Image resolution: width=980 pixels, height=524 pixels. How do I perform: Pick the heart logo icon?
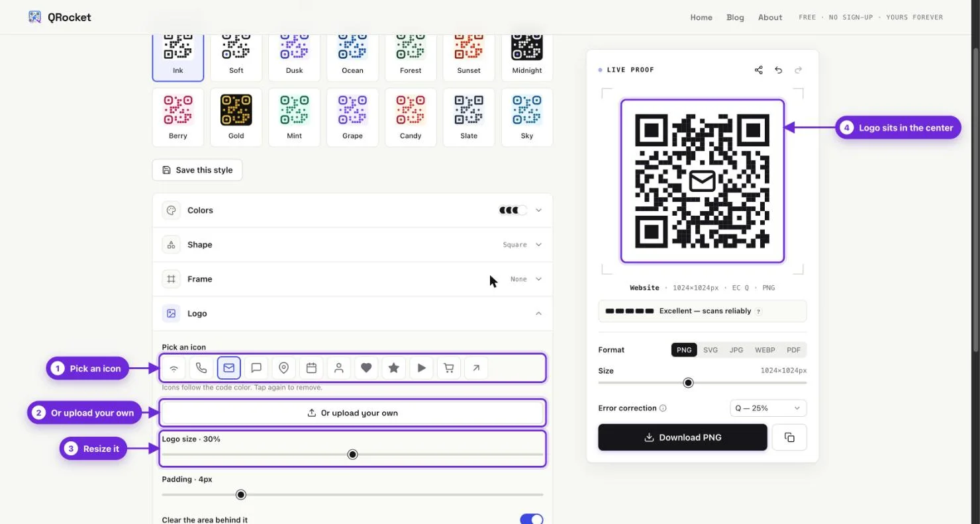[366, 369]
